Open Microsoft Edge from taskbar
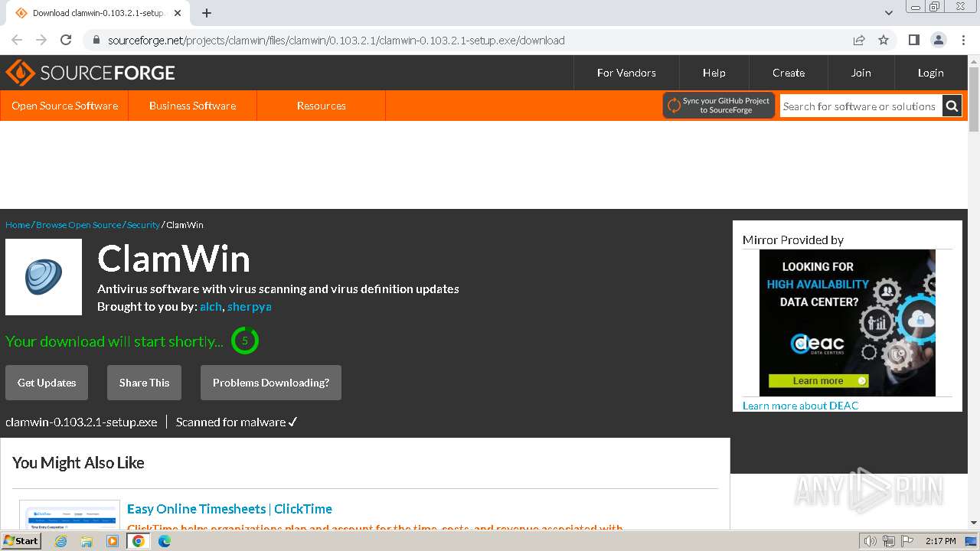This screenshot has width=980, height=551. (165, 541)
